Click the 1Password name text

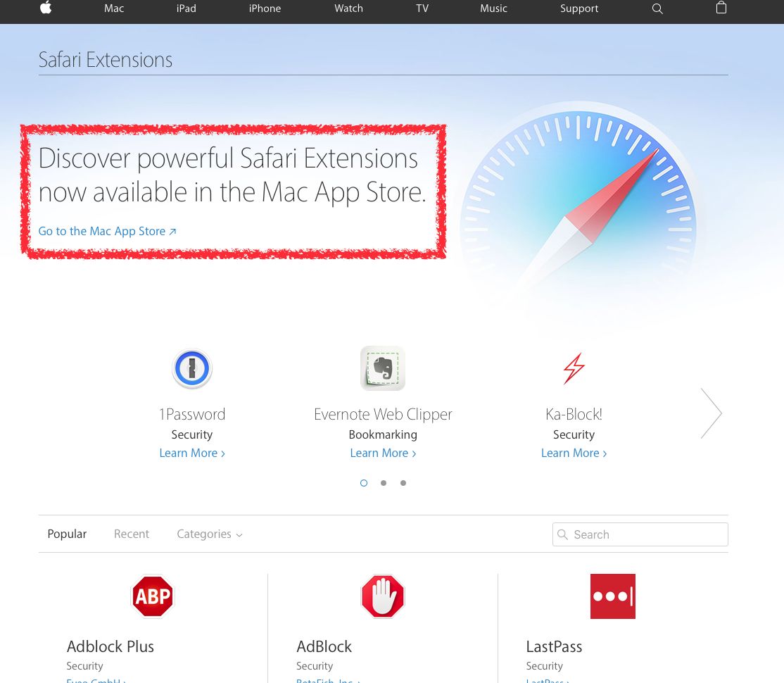click(x=192, y=414)
